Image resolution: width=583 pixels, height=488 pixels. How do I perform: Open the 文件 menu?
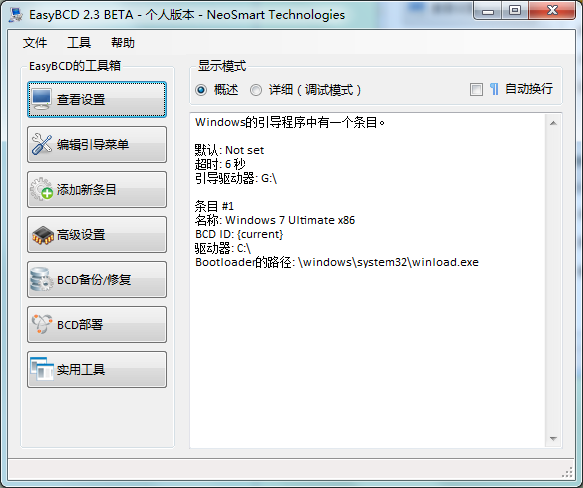point(35,43)
